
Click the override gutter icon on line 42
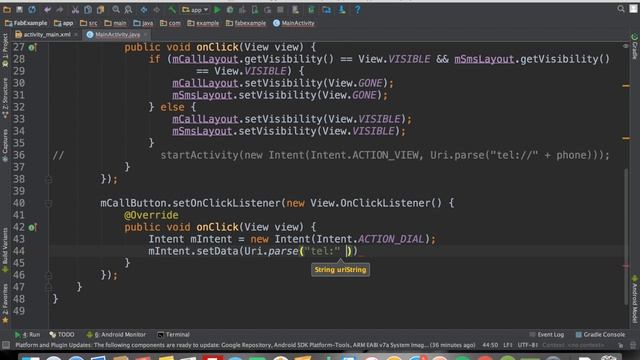(32, 227)
